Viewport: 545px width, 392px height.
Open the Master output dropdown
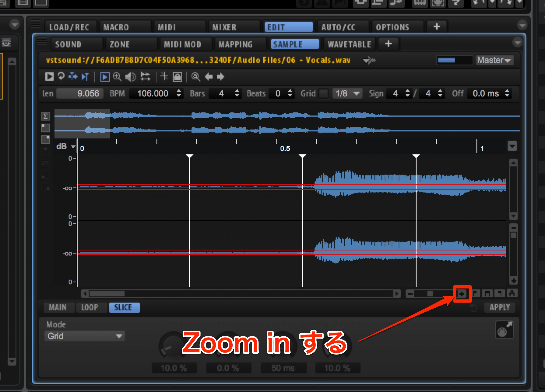pos(494,60)
